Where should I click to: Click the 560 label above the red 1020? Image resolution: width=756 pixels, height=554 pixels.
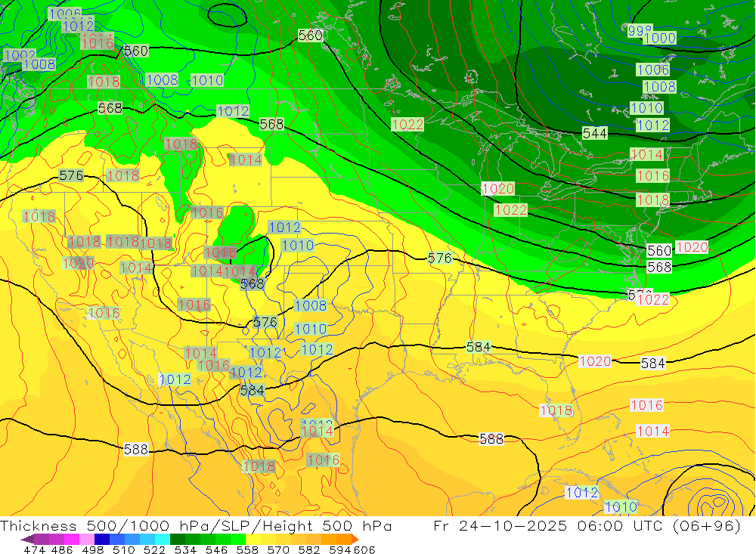click(659, 250)
